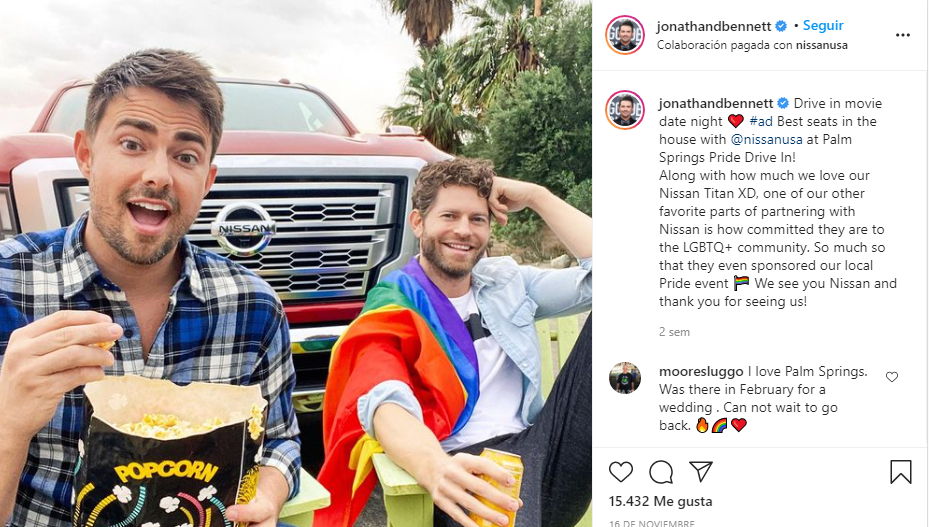Click the 2 sem timestamp under caption
This screenshot has width=929, height=527.
tap(674, 332)
